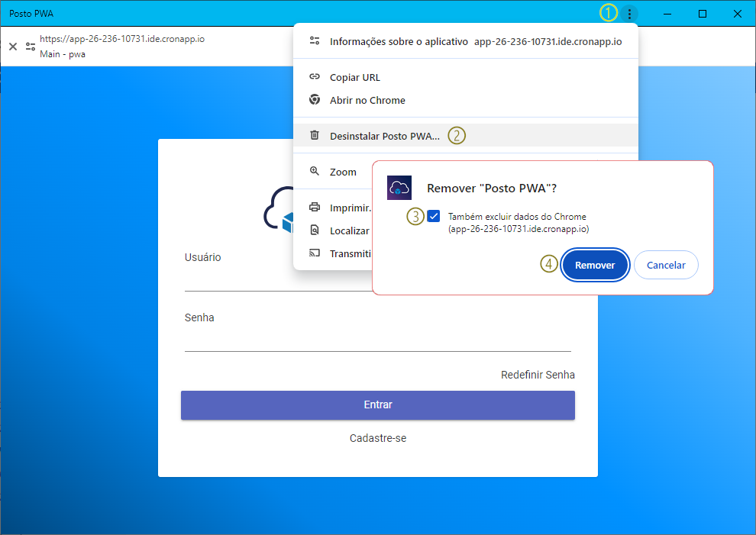Image resolution: width=756 pixels, height=535 pixels.
Task: Click the site settings tune icon
Action: pos(31,47)
